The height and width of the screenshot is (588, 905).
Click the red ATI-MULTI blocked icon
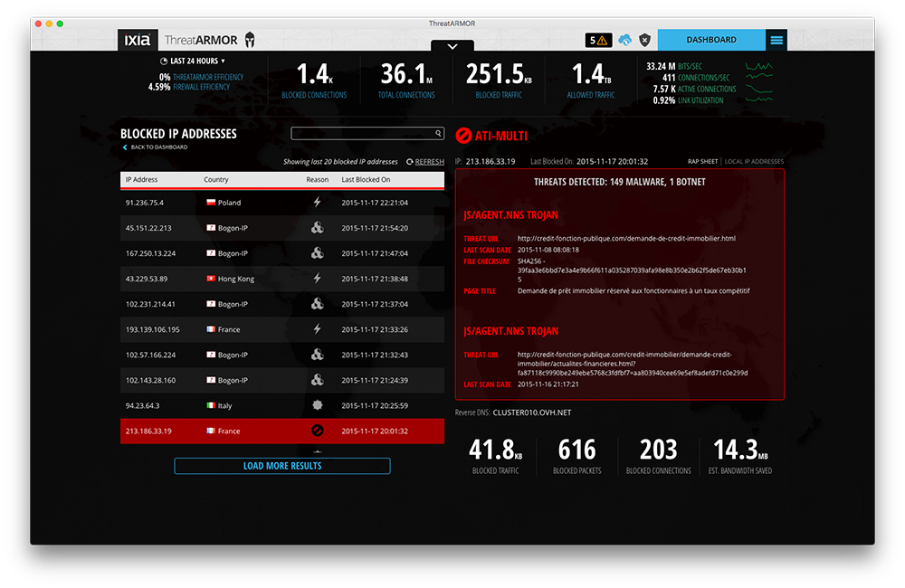click(x=463, y=136)
